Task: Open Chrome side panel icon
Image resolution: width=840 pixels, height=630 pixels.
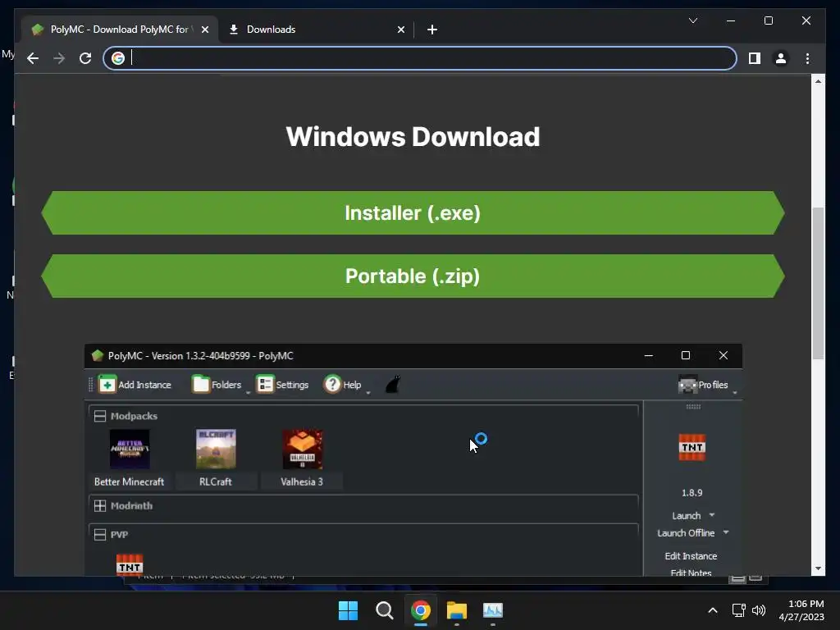Action: coord(755,58)
